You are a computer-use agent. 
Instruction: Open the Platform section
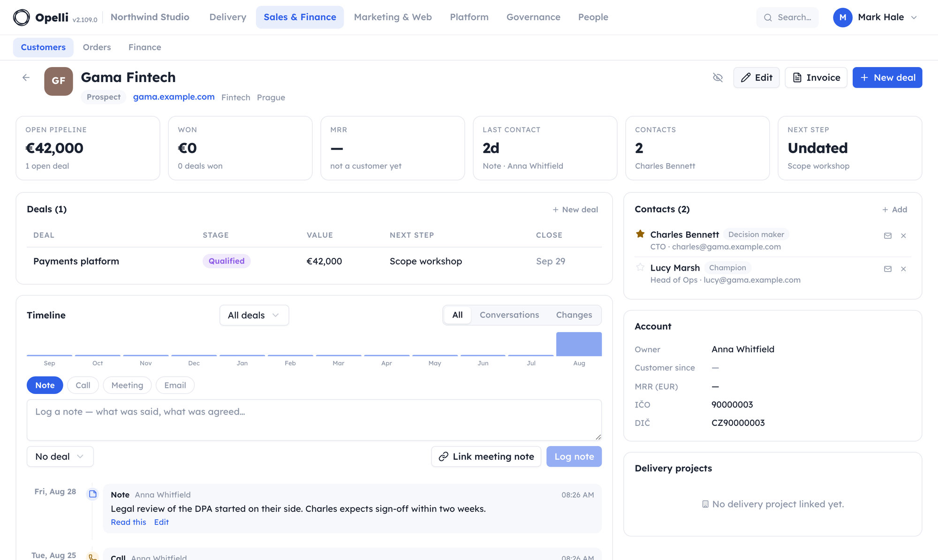click(x=469, y=17)
